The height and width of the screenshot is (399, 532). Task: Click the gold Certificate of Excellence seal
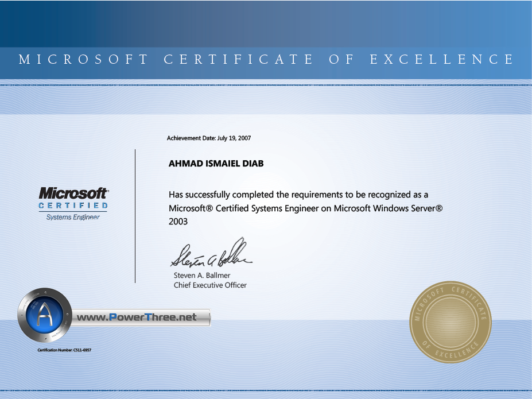point(451,322)
